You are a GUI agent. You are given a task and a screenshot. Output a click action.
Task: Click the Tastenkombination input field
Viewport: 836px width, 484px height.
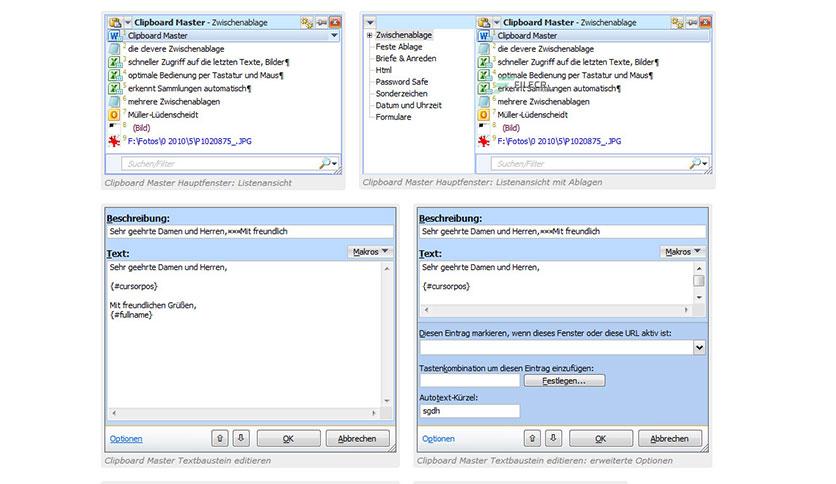tap(469, 381)
